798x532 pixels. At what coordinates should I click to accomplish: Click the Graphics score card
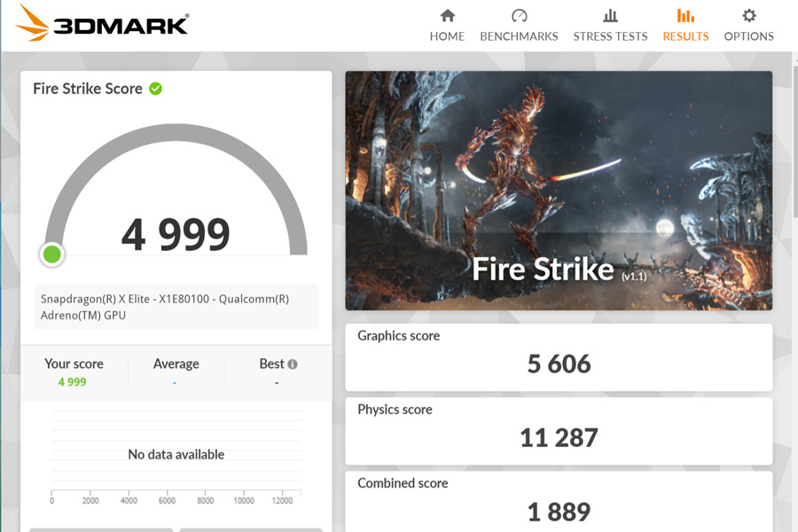click(x=559, y=357)
